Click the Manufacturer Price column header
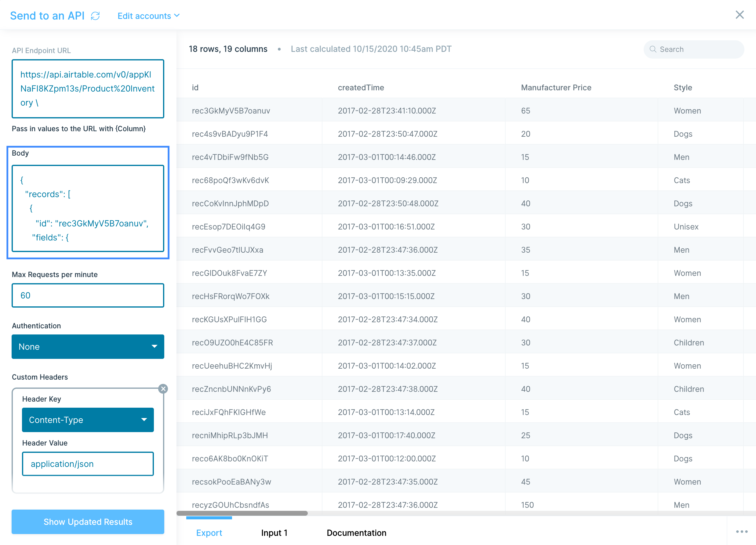The image size is (756, 545). (556, 87)
